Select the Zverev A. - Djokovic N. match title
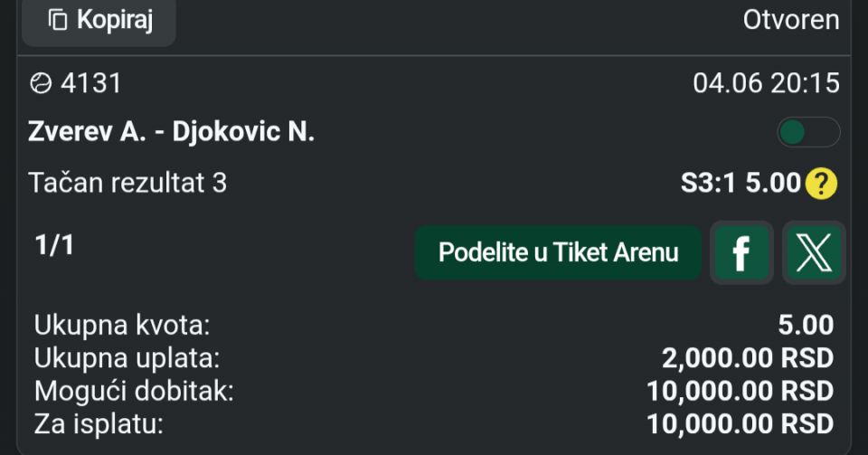Screen dimensions: 868x455 coord(171,132)
